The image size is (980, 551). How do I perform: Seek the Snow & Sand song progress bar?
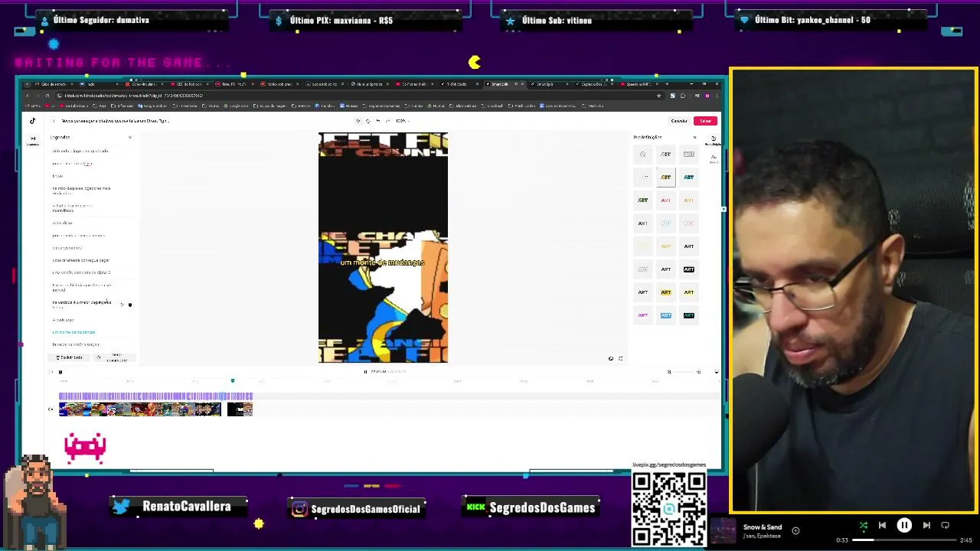[x=903, y=540]
